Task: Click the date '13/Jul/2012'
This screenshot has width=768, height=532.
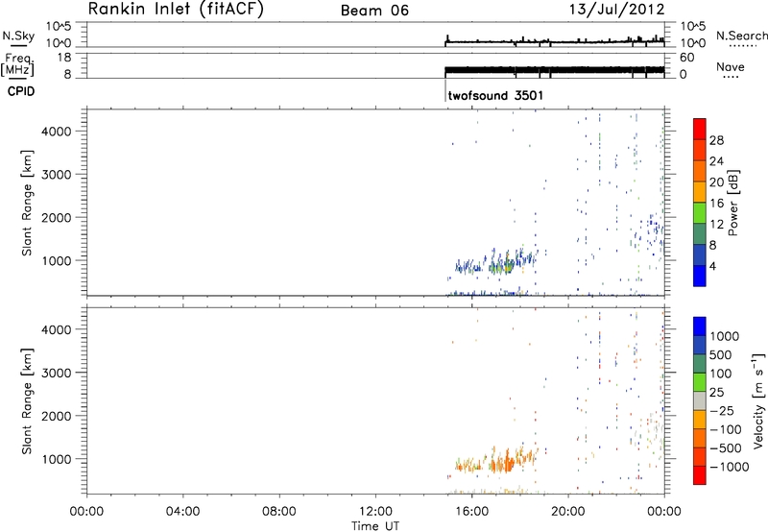Action: (x=616, y=10)
